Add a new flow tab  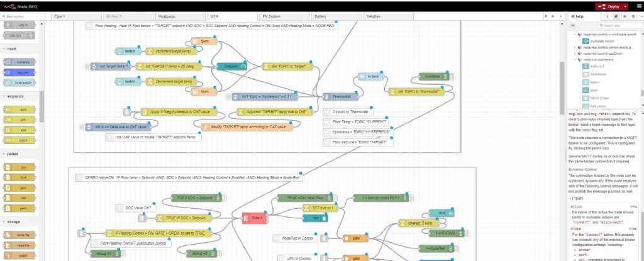pyautogui.click(x=553, y=16)
